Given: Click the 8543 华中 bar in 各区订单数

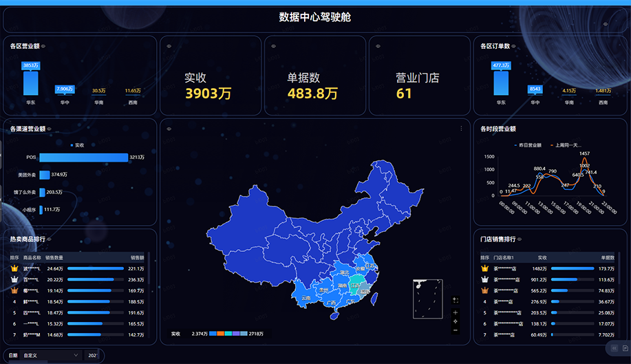Looking at the screenshot, I should pyautogui.click(x=535, y=89).
